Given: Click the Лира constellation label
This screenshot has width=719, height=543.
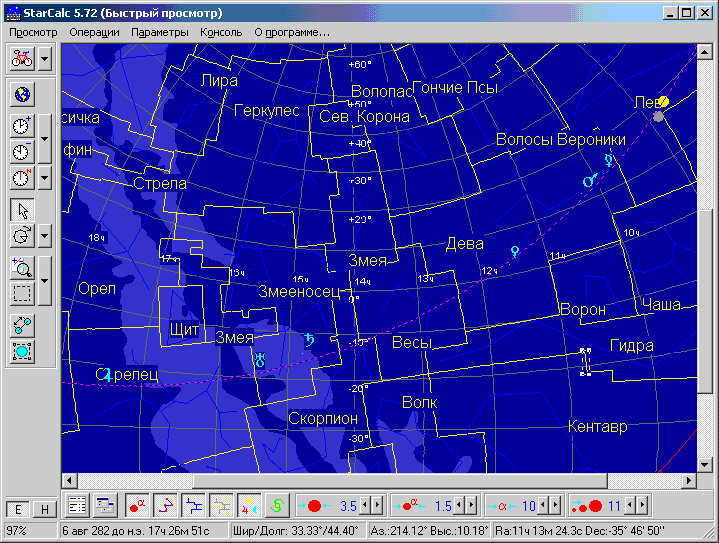Looking at the screenshot, I should (219, 80).
